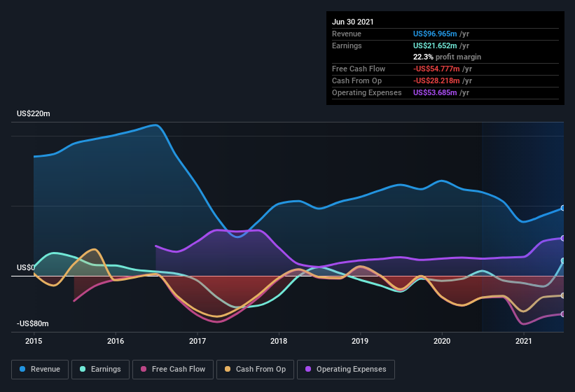Click the Earnings endpoint marker on chart

pos(563,260)
